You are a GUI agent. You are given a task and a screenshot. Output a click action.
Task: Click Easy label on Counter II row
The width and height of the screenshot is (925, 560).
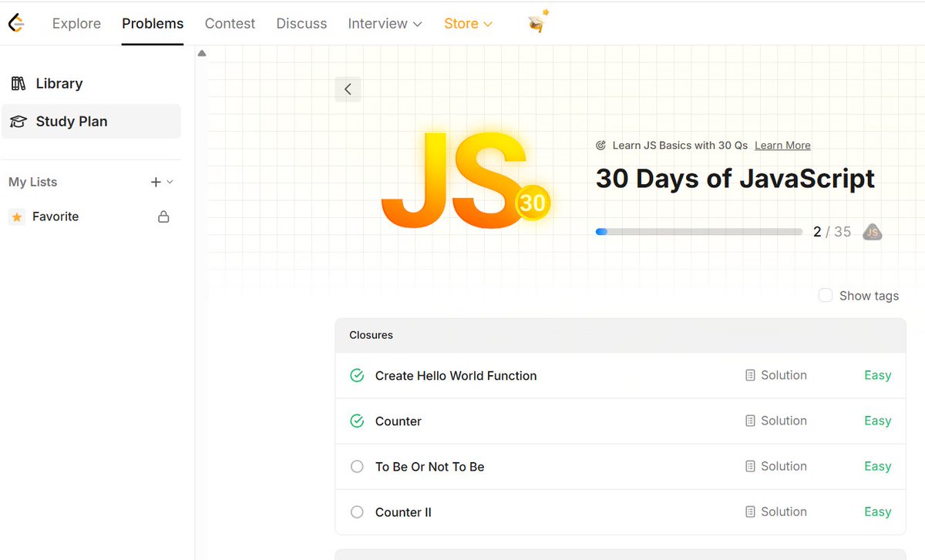tap(877, 511)
